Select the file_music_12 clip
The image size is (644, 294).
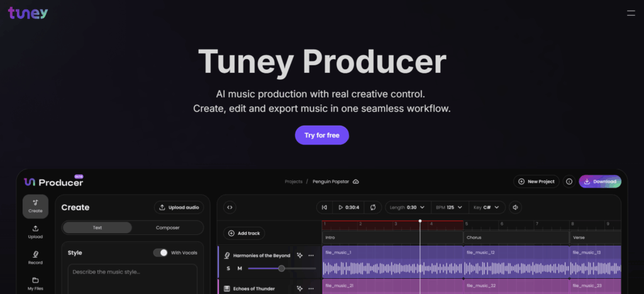pyautogui.click(x=516, y=261)
